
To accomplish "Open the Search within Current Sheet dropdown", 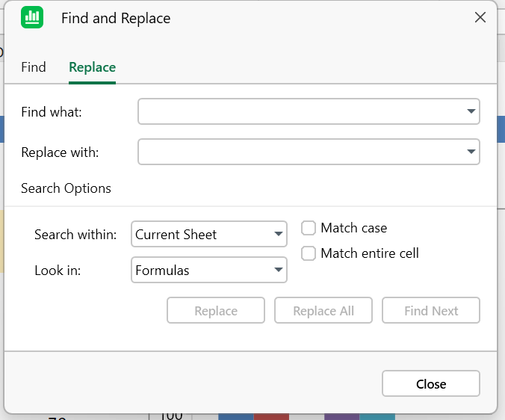I will pos(209,234).
